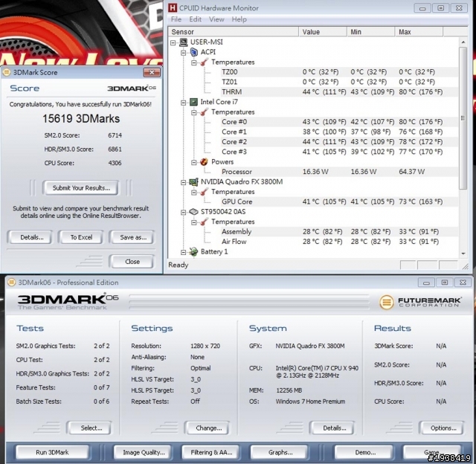Select the Core #2 temperature row

(x=340, y=142)
